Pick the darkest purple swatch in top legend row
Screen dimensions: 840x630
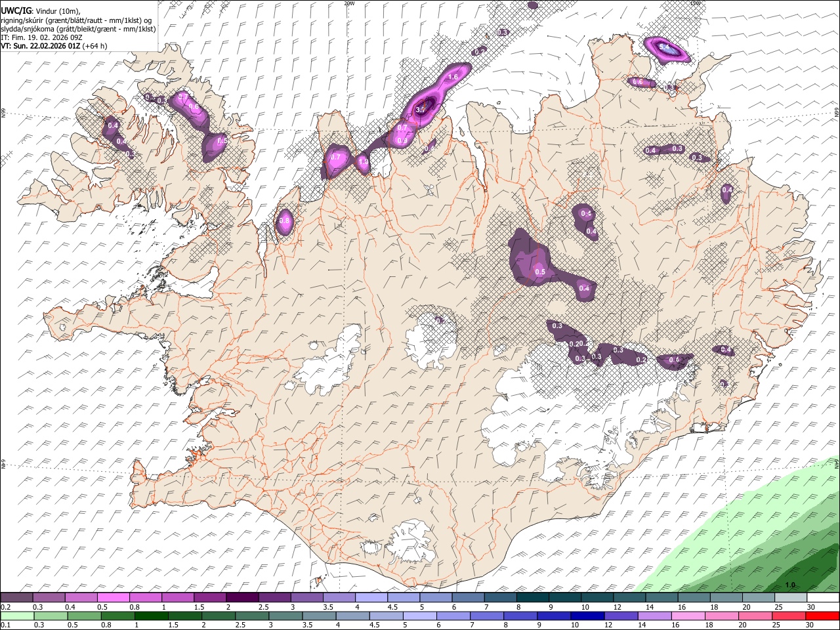242,598
